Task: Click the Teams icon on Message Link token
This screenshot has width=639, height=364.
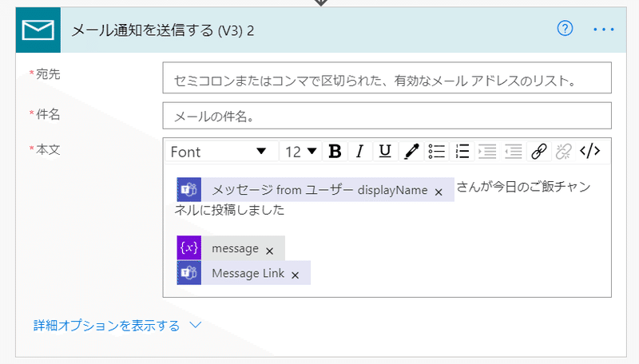Action: (189, 273)
